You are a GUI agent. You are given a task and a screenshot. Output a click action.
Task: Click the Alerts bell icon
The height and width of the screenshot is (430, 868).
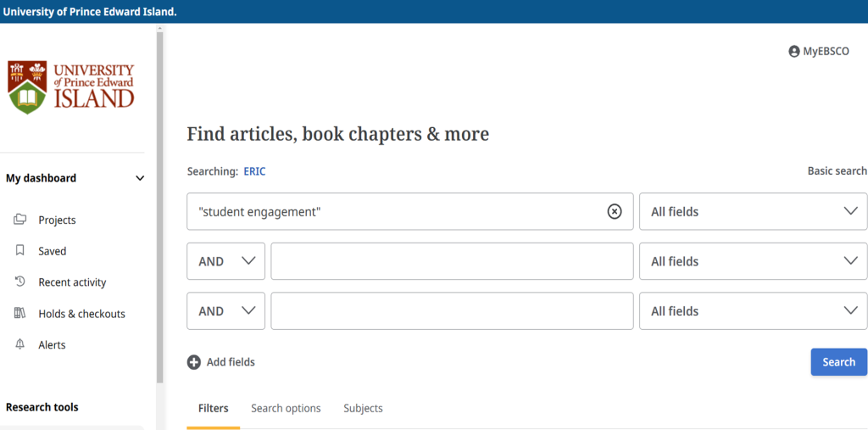coord(20,345)
